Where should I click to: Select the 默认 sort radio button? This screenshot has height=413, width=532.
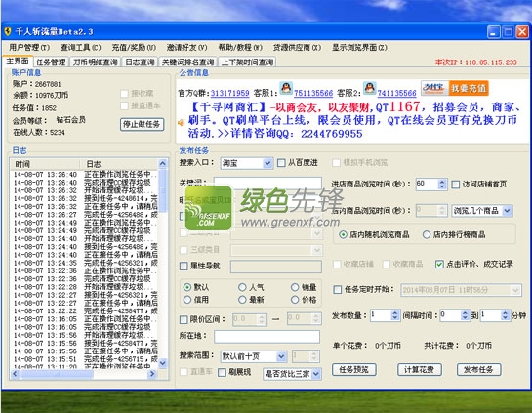187,287
